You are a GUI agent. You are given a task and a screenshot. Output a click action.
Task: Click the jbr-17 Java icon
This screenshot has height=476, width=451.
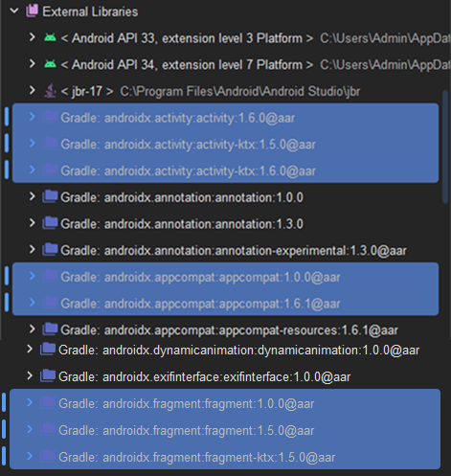[x=50, y=91]
